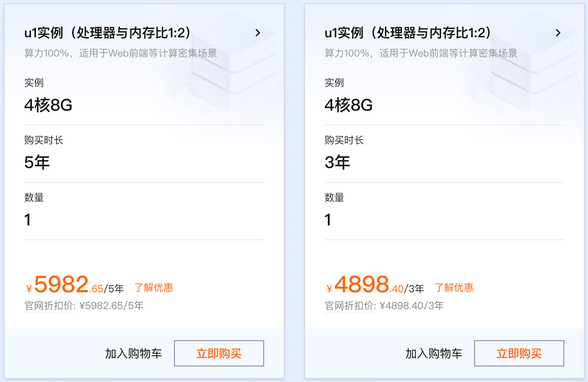Open 了解优惠 link beside ¥5982.65 price

153,288
